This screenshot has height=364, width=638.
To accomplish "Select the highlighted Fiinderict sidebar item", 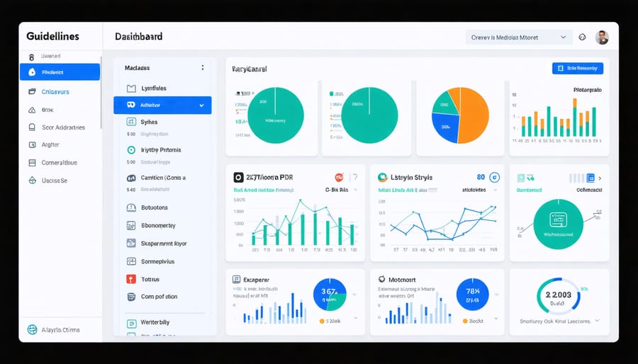I will tap(60, 72).
